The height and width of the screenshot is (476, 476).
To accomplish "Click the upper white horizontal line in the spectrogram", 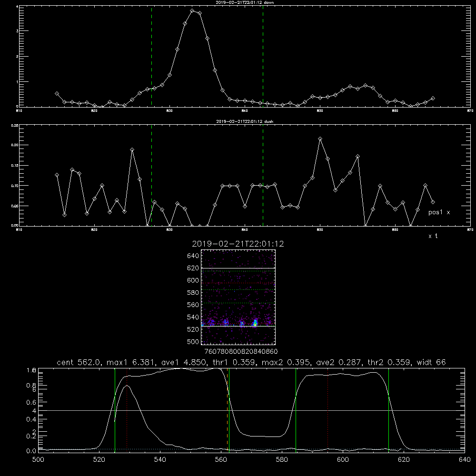I will [238, 268].
